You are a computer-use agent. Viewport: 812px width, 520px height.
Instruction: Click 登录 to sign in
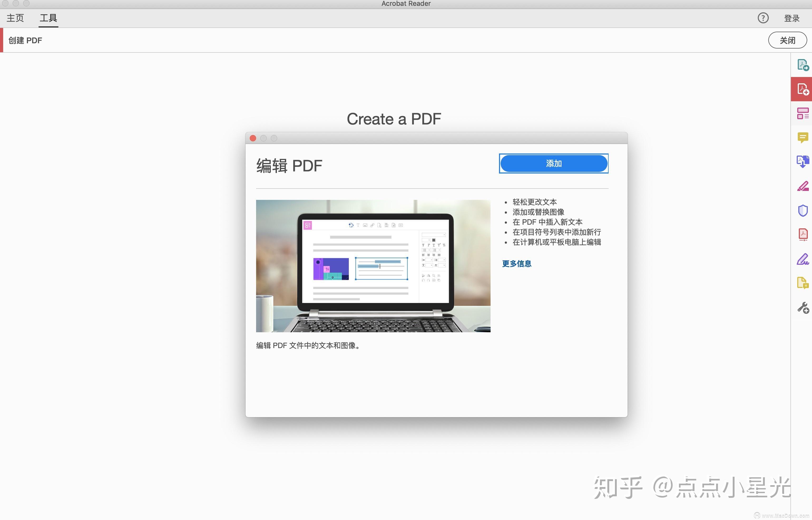791,18
